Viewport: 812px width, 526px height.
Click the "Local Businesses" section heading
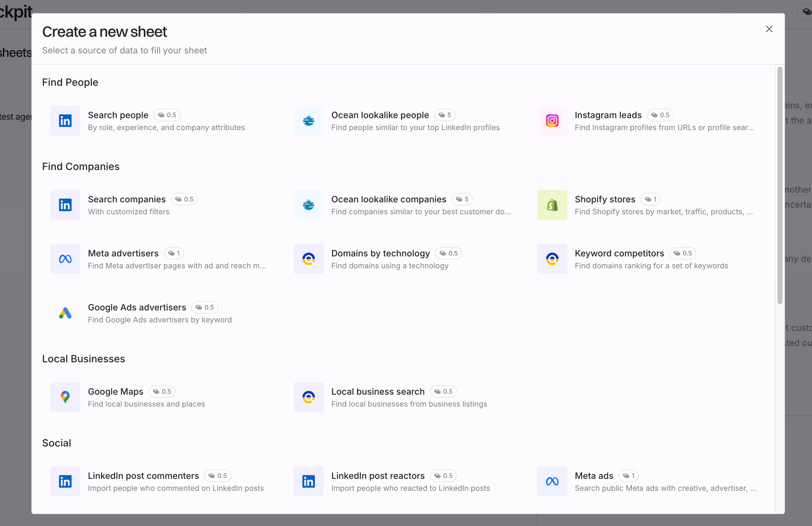tap(84, 359)
